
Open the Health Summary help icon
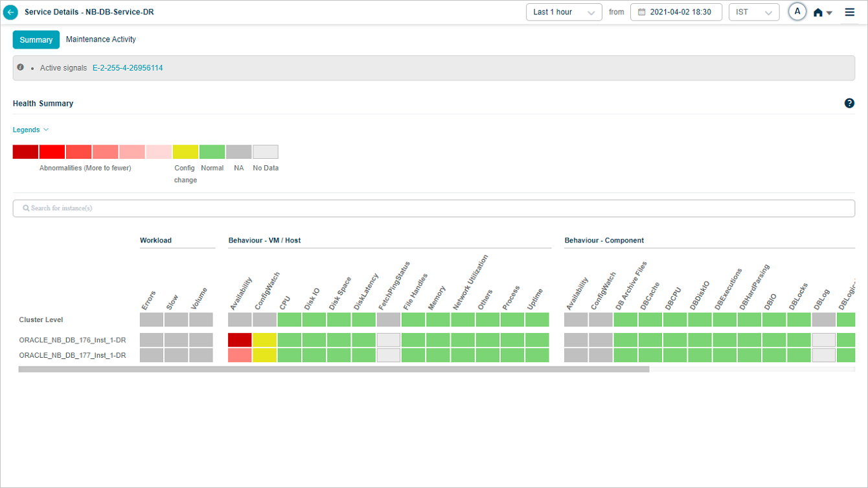(x=849, y=104)
